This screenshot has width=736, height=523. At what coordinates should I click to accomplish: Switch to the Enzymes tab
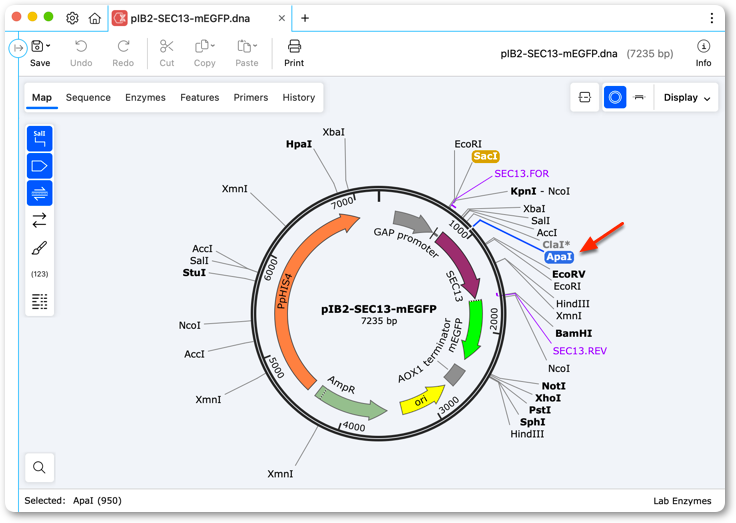tap(146, 98)
